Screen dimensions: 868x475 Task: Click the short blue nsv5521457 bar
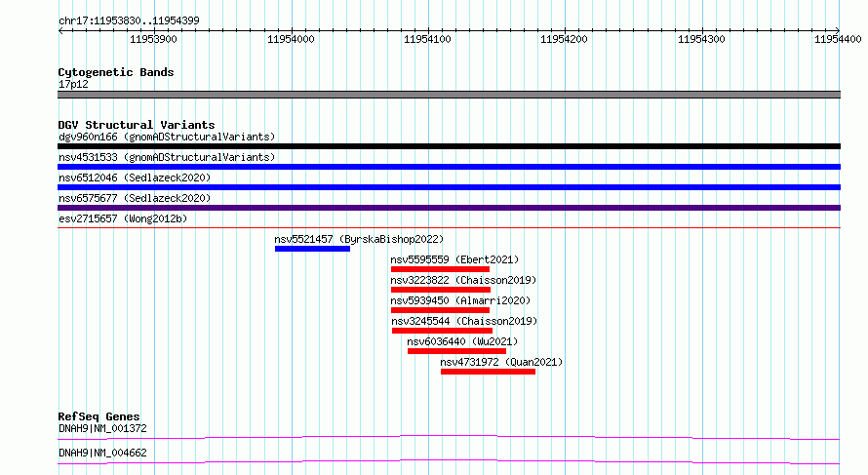[312, 249]
